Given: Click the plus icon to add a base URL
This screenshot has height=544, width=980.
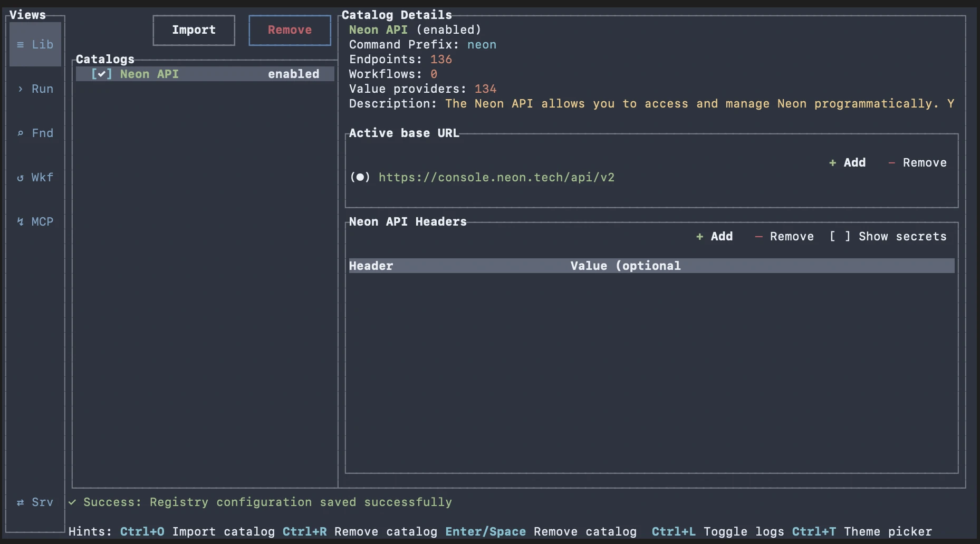Looking at the screenshot, I should point(832,162).
